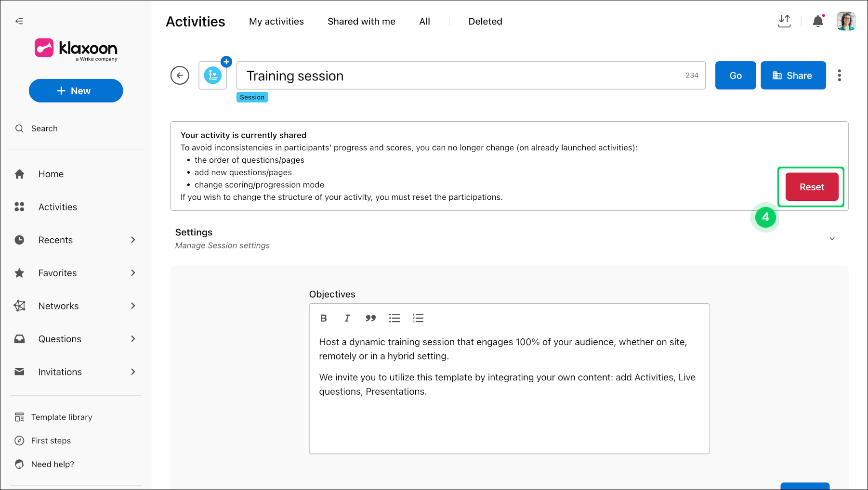Collapse the sidebar with the arrow icon
The width and height of the screenshot is (868, 490).
point(19,21)
